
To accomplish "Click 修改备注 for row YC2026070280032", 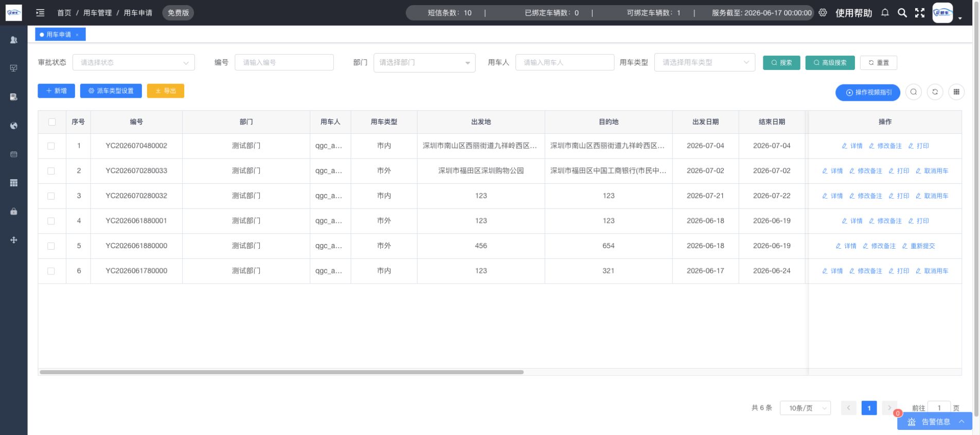I will click(x=865, y=196).
